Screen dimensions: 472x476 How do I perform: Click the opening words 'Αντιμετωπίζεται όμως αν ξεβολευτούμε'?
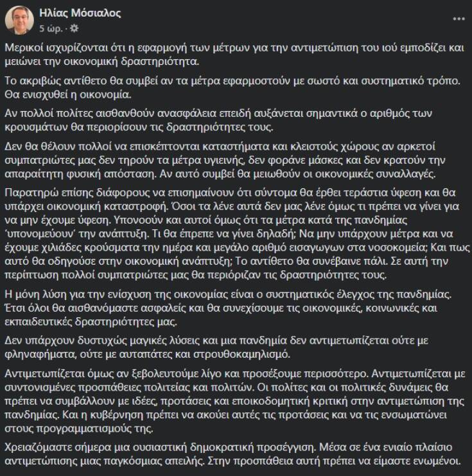[x=90, y=373]
